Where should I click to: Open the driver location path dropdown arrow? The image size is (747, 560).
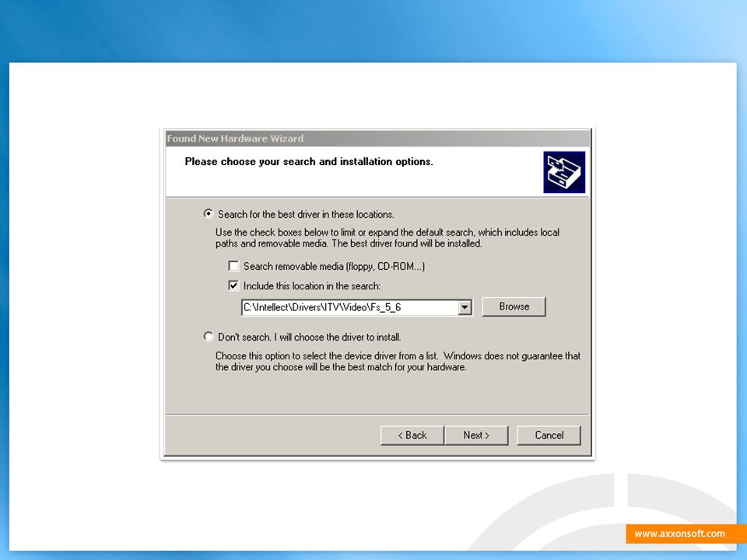465,308
